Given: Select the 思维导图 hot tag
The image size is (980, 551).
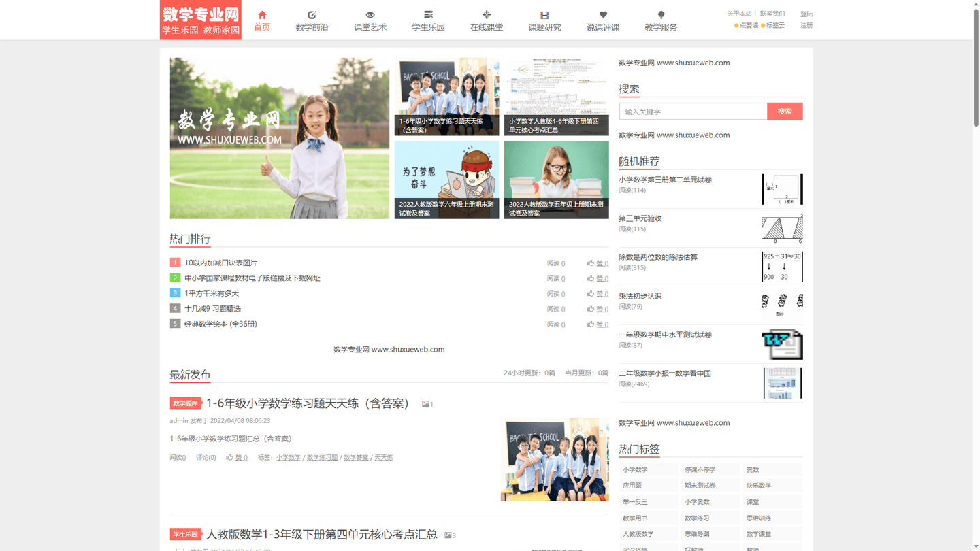Looking at the screenshot, I should 710,534.
